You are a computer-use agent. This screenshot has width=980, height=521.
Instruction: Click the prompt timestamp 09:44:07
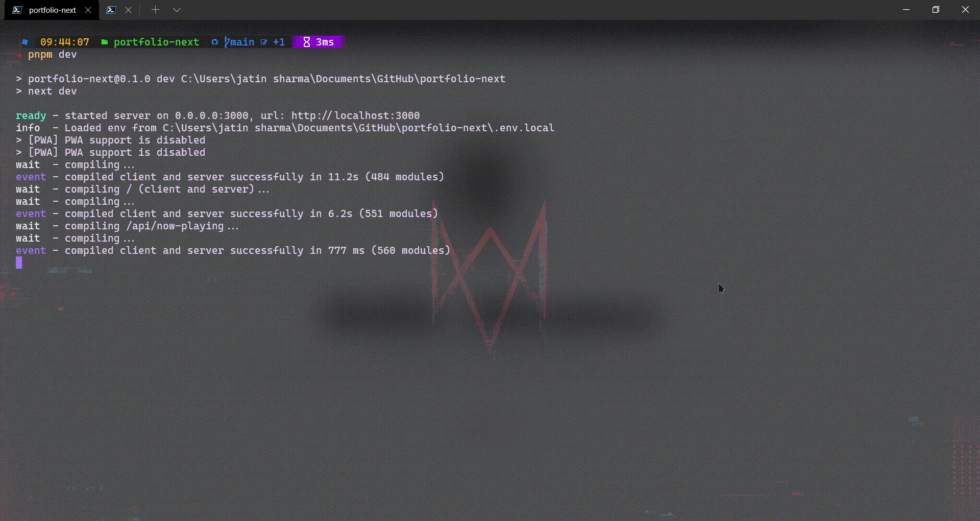65,42
